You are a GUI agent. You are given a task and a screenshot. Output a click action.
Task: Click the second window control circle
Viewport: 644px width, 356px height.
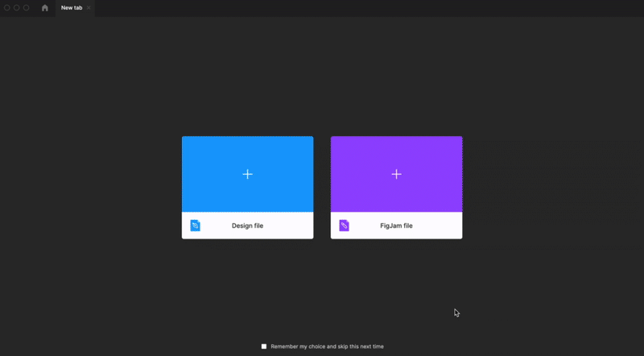(16, 8)
